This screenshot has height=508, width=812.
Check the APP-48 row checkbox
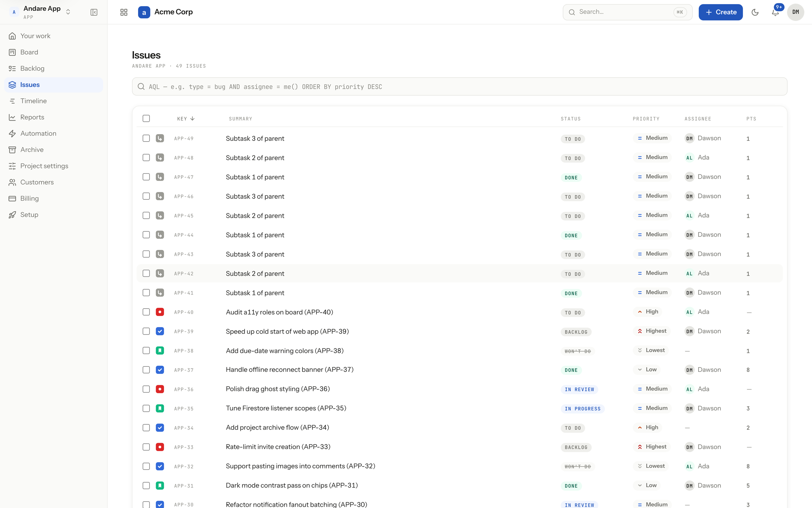coord(146,157)
